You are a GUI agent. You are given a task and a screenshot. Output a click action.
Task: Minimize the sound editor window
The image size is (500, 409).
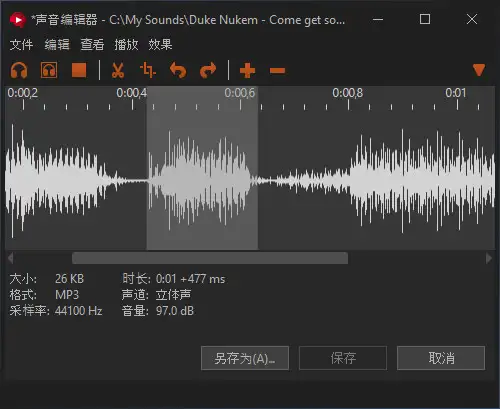(x=378, y=19)
